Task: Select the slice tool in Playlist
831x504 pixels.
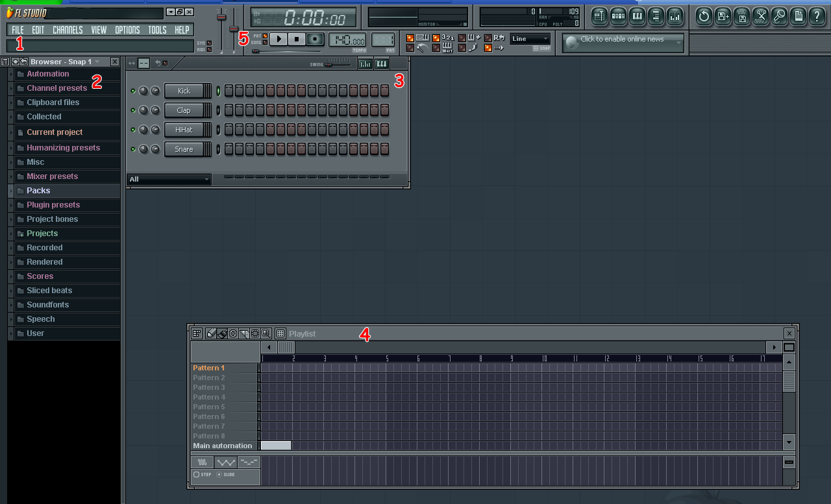Action: [x=243, y=333]
